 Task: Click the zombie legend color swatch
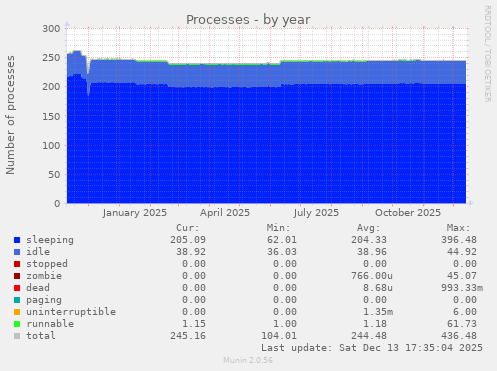point(17,276)
